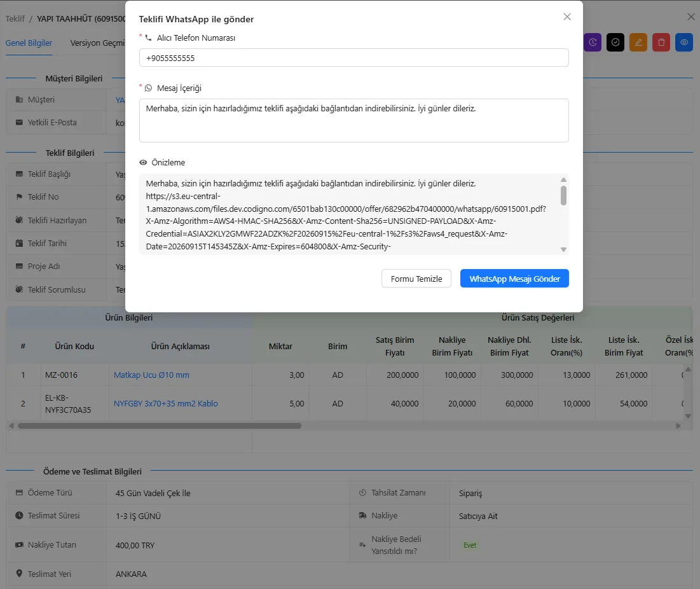Click the preview scrollbar up arrow
The height and width of the screenshot is (589, 700).
tap(563, 179)
